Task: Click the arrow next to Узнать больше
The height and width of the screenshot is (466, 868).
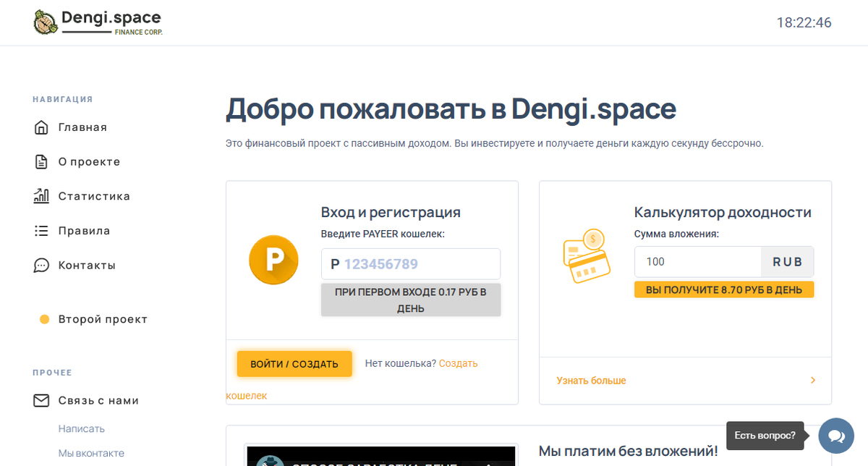Action: click(x=813, y=380)
